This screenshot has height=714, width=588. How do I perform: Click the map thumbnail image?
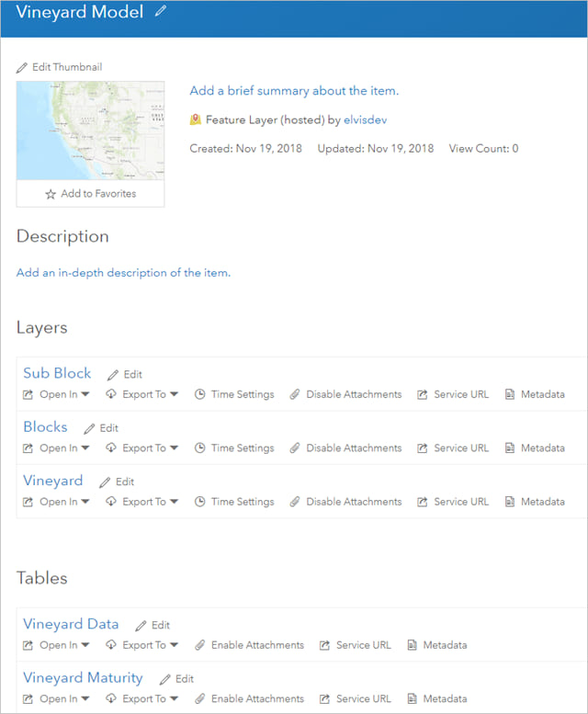[x=90, y=130]
